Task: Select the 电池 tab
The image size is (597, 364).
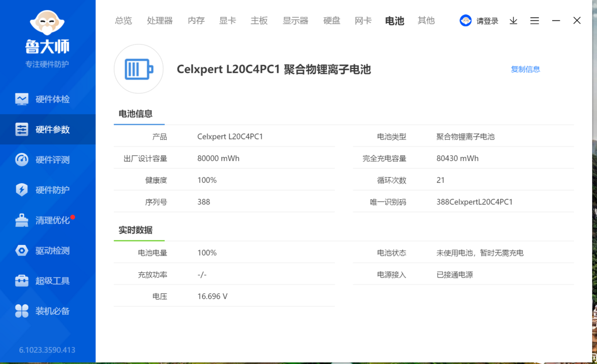Action: [x=394, y=20]
